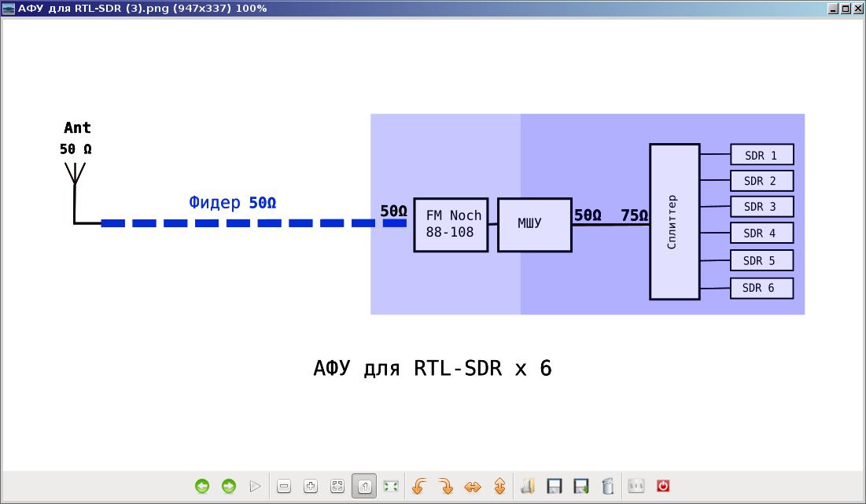This screenshot has width=866, height=504.
Task: Click the 'SDR 6' box
Action: 761,288
